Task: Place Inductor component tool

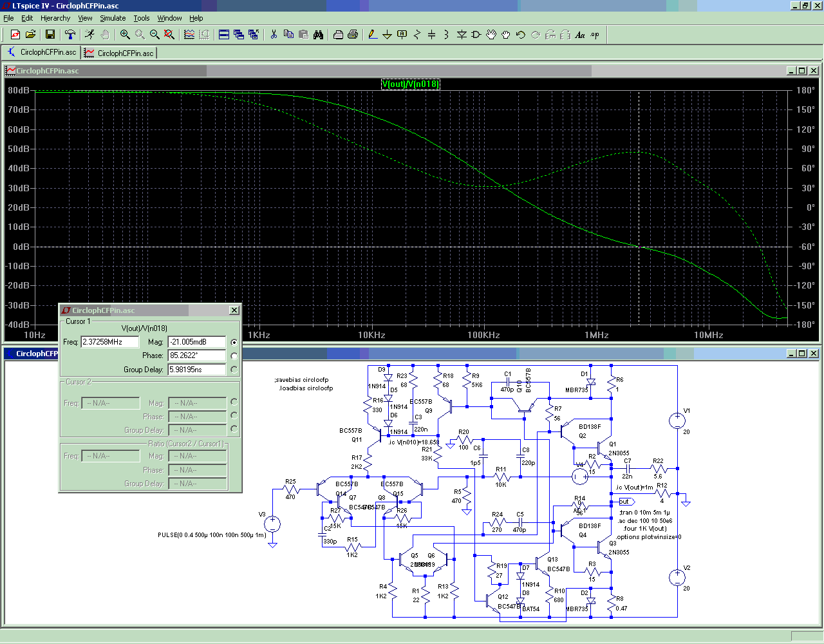Action: pos(447,35)
